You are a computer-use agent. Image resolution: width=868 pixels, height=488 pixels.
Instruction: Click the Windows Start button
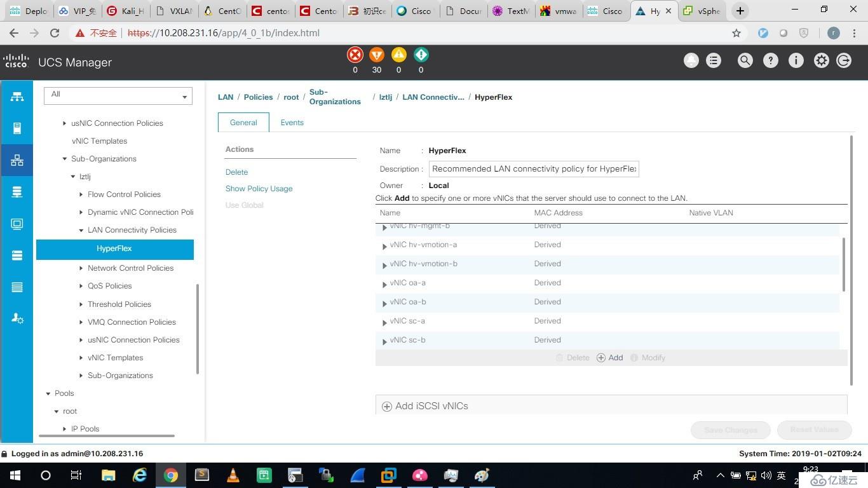click(x=15, y=475)
